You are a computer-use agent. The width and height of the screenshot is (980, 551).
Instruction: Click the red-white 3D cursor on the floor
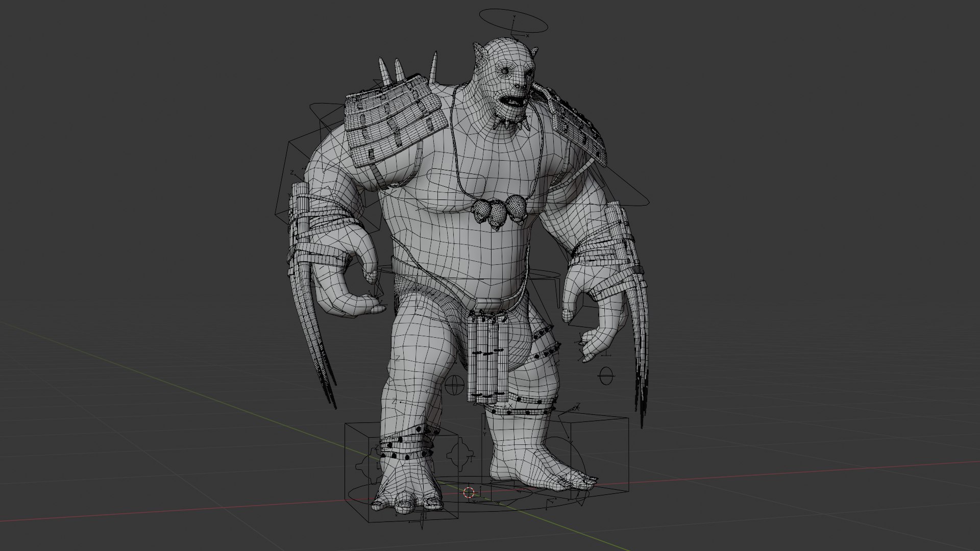pos(469,492)
